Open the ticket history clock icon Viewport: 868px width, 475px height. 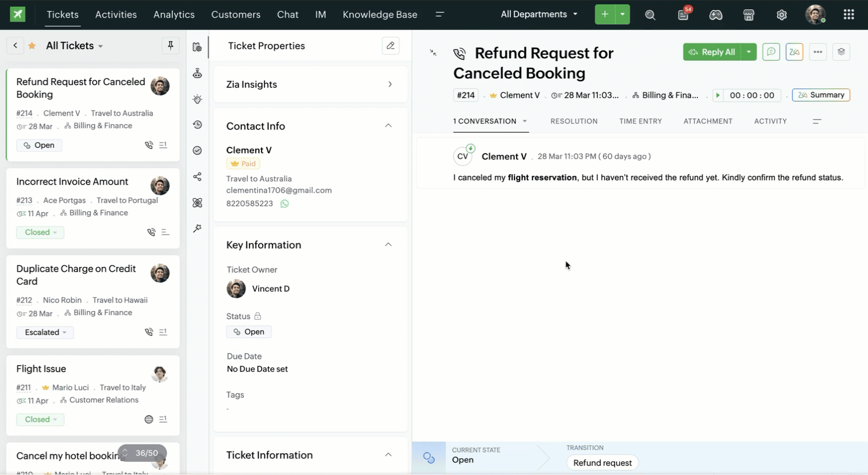point(197,125)
